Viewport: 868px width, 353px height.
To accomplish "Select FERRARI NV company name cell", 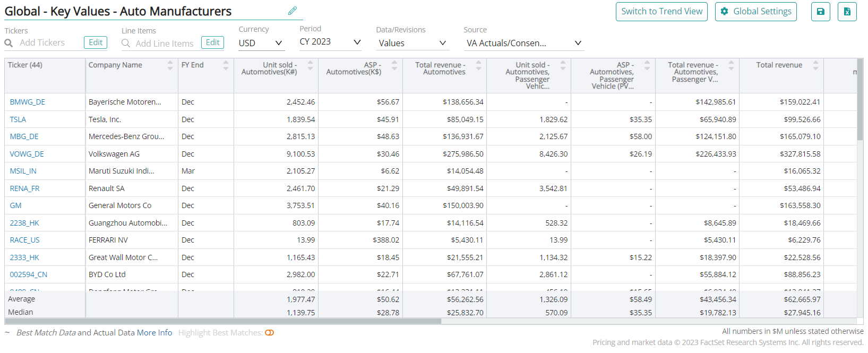I will 132,240.
